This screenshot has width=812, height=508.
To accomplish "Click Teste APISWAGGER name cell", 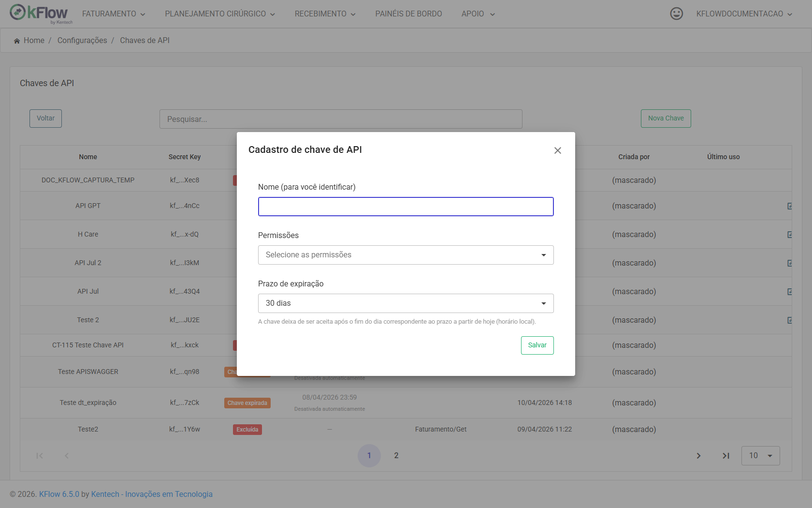I will coord(88,372).
